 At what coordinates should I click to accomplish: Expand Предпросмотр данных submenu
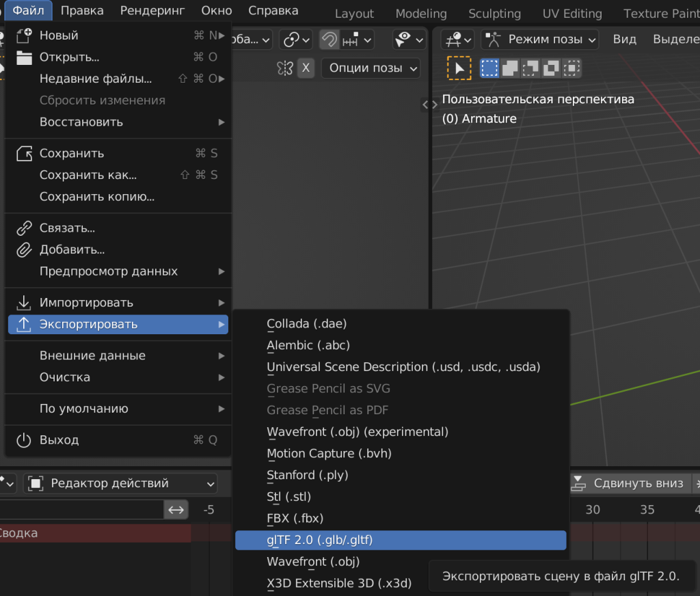click(118, 271)
